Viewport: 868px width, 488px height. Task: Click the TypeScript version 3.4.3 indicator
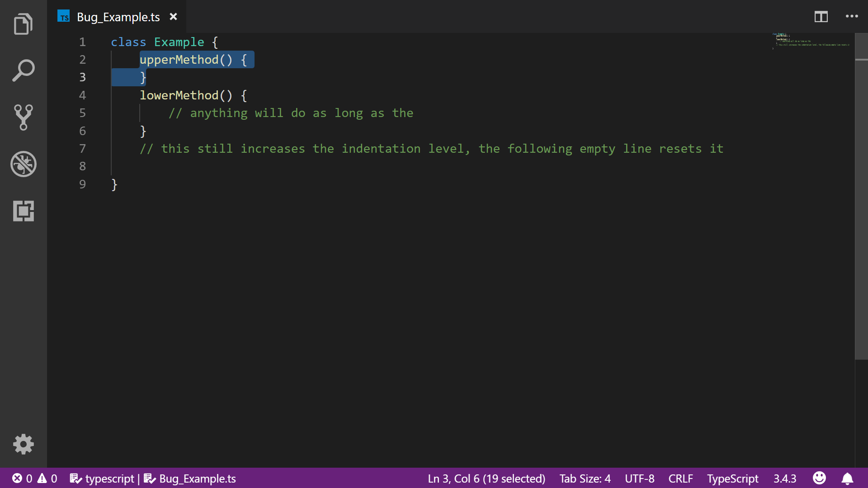(x=784, y=479)
